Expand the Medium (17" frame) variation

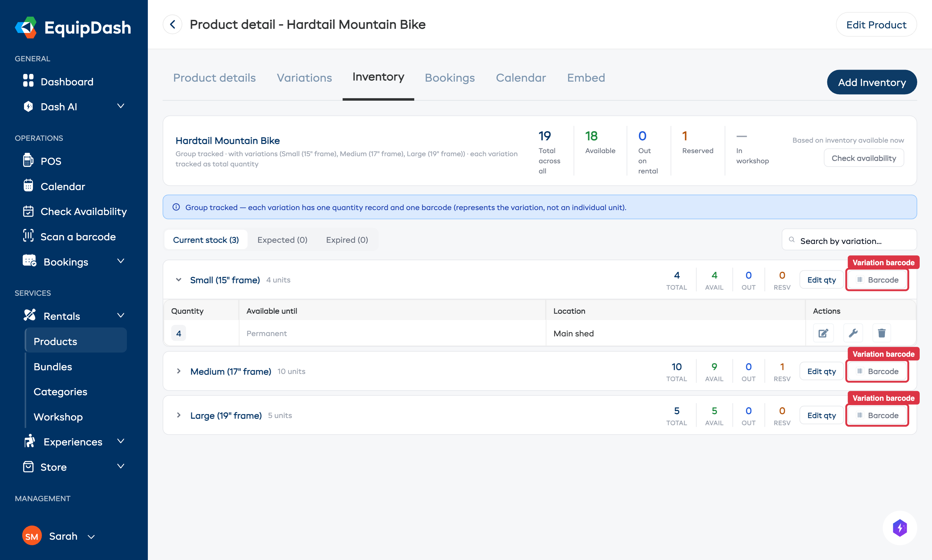tap(179, 371)
